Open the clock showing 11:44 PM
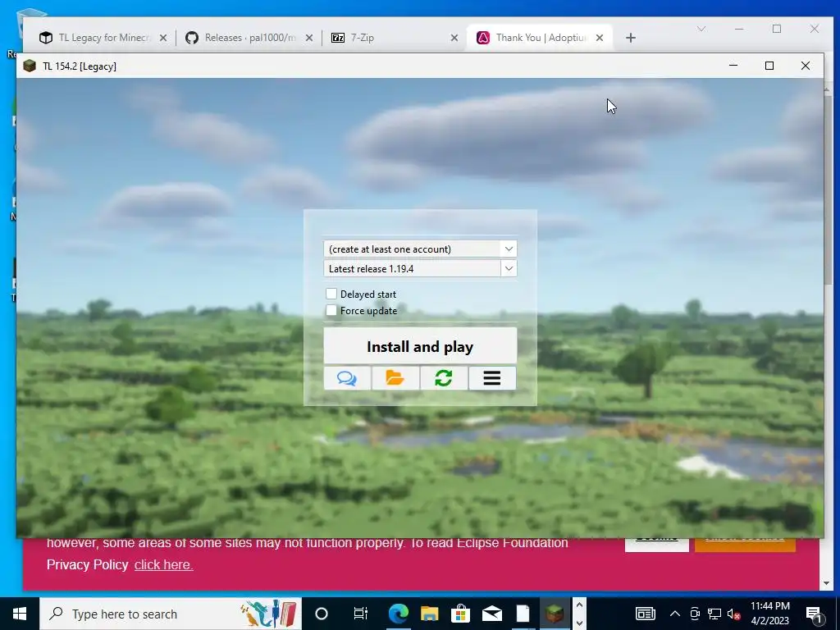Viewport: 840px width, 630px height. pyautogui.click(x=769, y=614)
